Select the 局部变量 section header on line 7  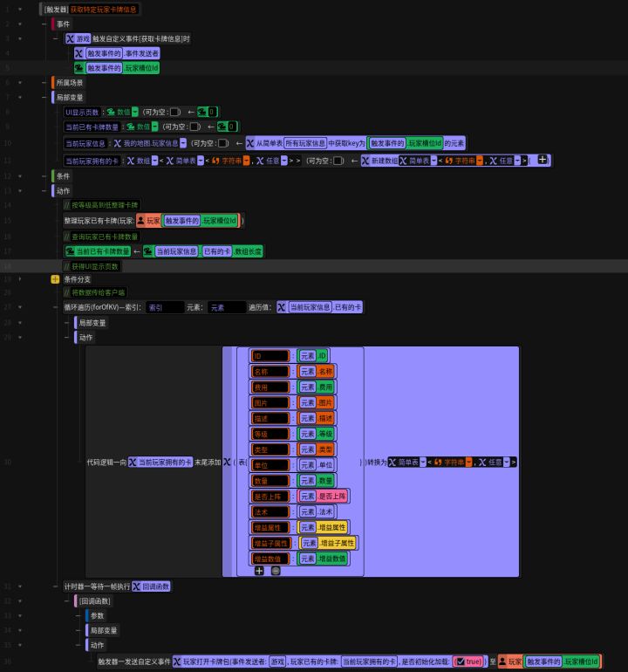click(x=70, y=97)
